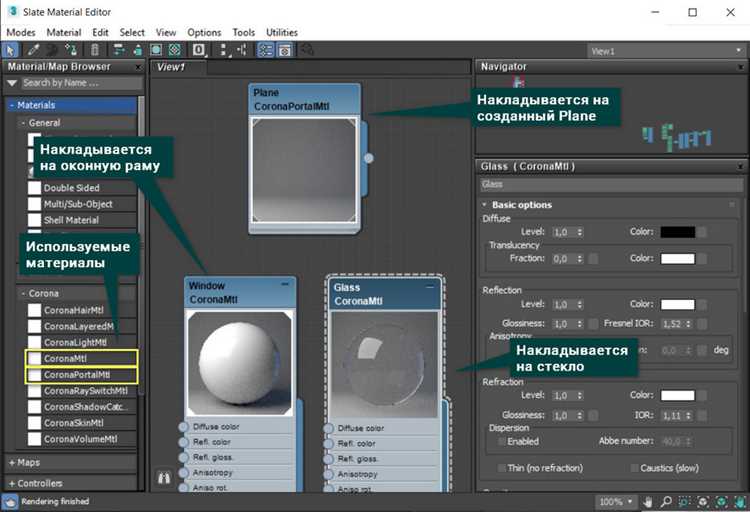750x512 pixels.
Task: Close the Glass parameter editor panel
Action: [x=740, y=167]
